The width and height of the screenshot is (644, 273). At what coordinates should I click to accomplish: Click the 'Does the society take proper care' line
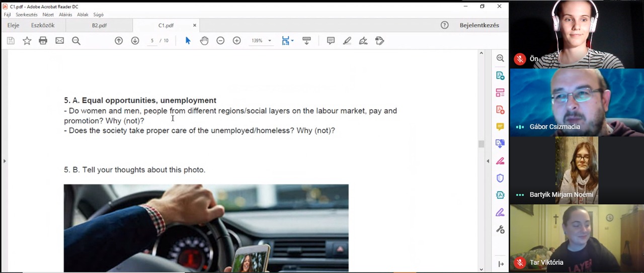point(199,131)
